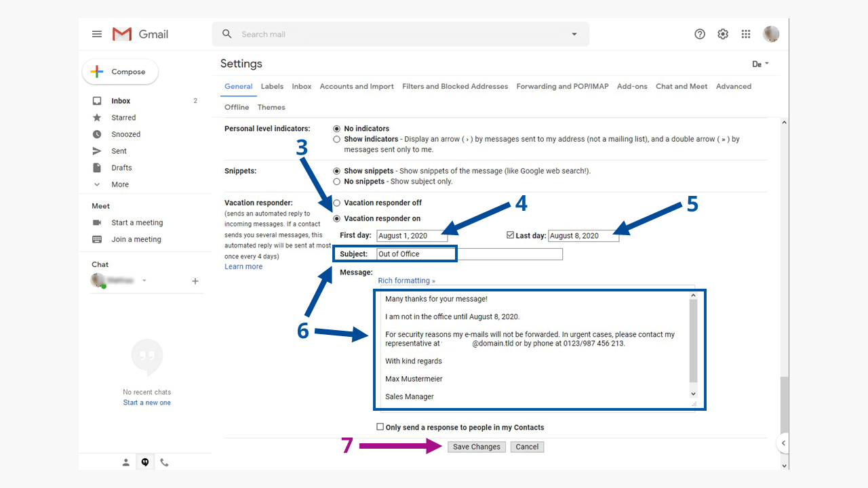The image size is (868, 488).
Task: Open the Hangouts contacts icon
Action: coord(125,462)
